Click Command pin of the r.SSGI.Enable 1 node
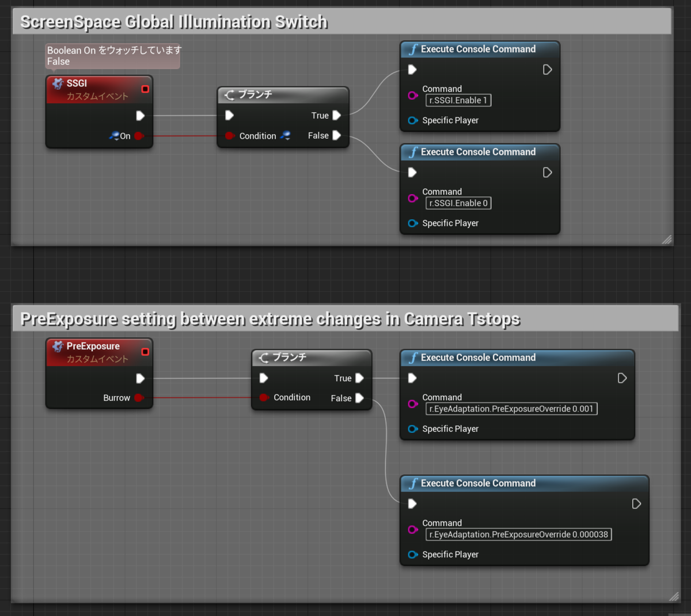This screenshot has height=616, width=691. [412, 95]
